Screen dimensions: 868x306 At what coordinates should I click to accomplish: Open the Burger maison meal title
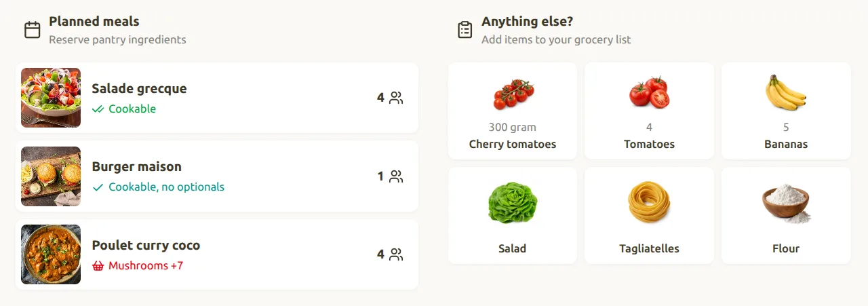(136, 166)
